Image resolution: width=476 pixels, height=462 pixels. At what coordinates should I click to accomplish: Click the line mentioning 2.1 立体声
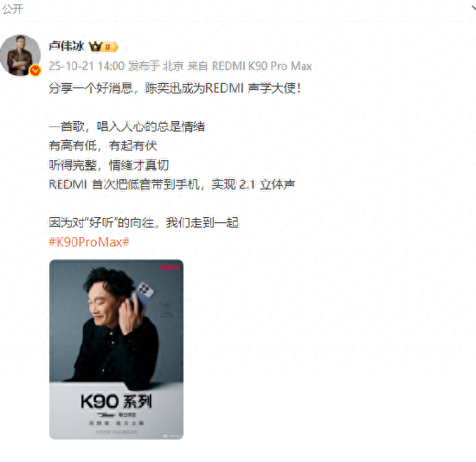[172, 184]
